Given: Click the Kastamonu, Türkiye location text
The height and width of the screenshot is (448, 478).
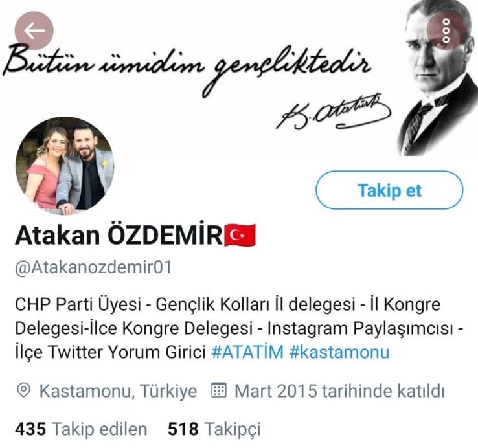Looking at the screenshot, I should (x=119, y=391).
